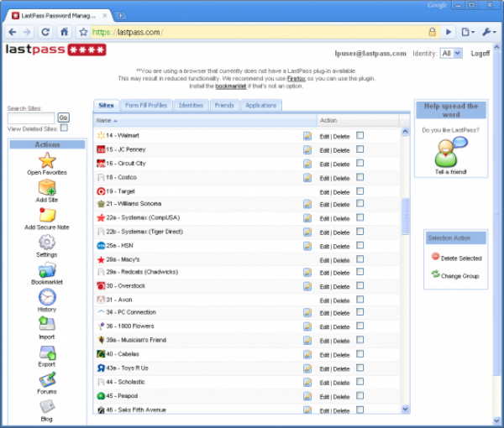Screen dimensions: 504x428
Task: Click the Import icon in Actions
Action: pyautogui.click(x=47, y=324)
